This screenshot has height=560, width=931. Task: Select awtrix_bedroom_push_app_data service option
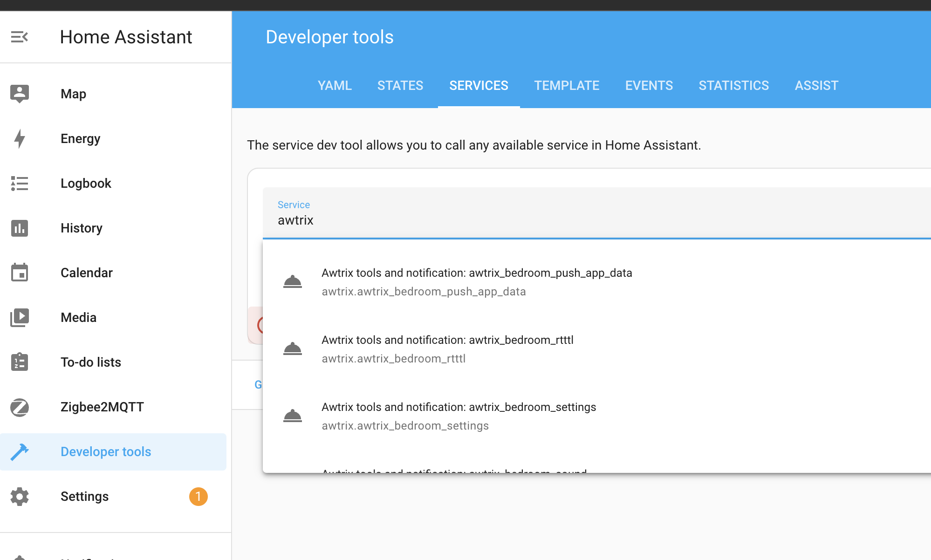click(x=476, y=282)
